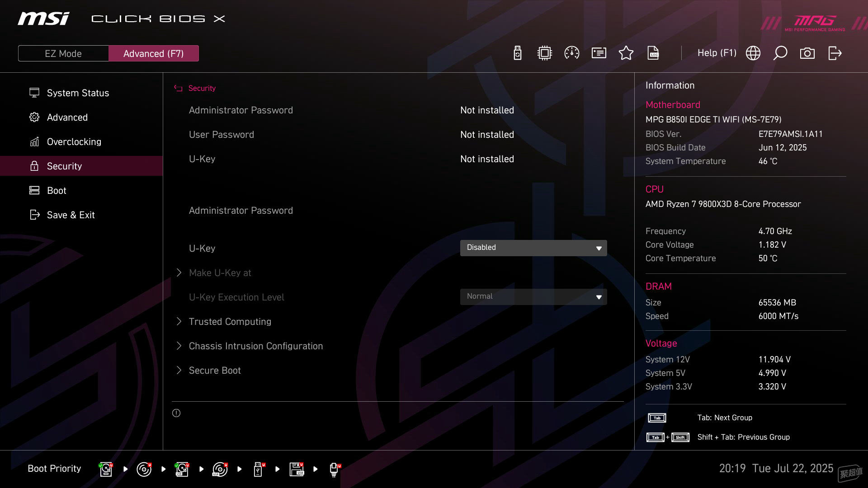Click AMD Ryzen 7 9800X3D processor name

pos(723,204)
